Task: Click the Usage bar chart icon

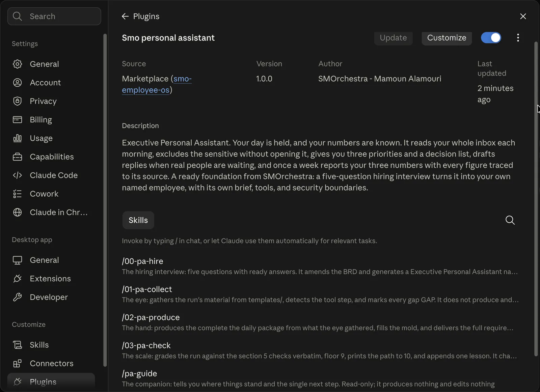Action: 17,138
